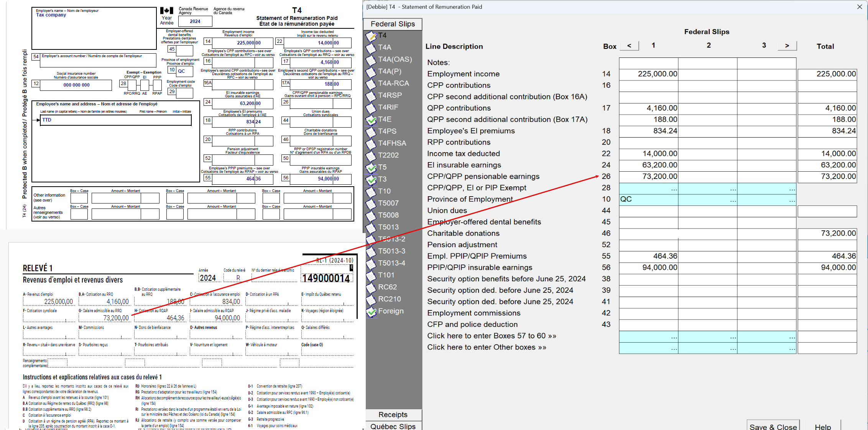Click the T4 slip icon in sidebar
The image size is (868, 430).
tap(371, 36)
